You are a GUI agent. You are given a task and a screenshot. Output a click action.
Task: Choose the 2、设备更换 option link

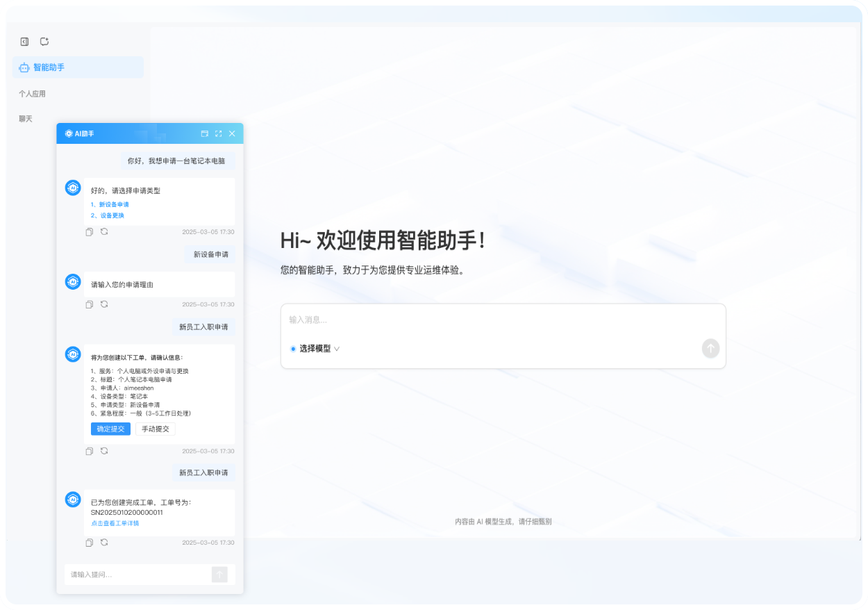(108, 215)
